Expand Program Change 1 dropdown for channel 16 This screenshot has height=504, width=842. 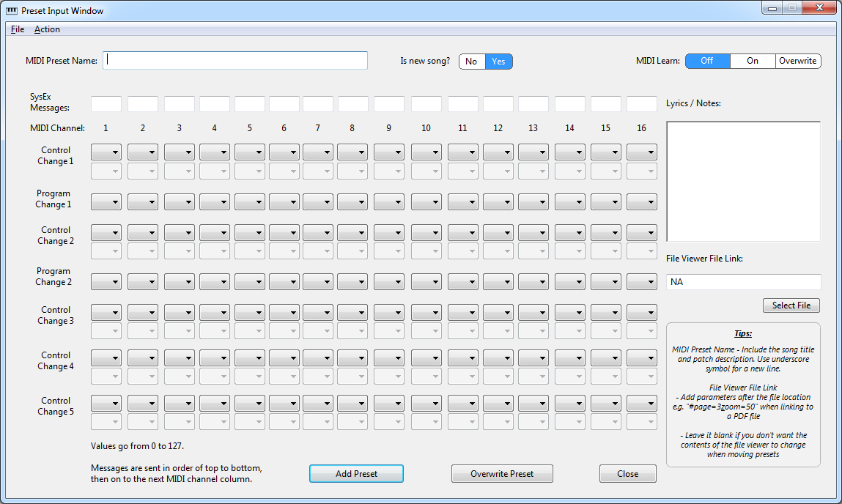coord(642,201)
